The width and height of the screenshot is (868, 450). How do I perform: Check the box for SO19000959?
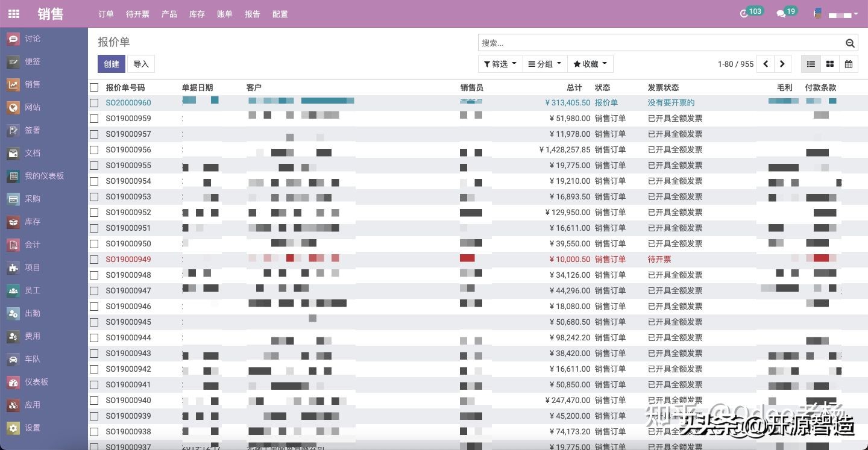pyautogui.click(x=94, y=119)
